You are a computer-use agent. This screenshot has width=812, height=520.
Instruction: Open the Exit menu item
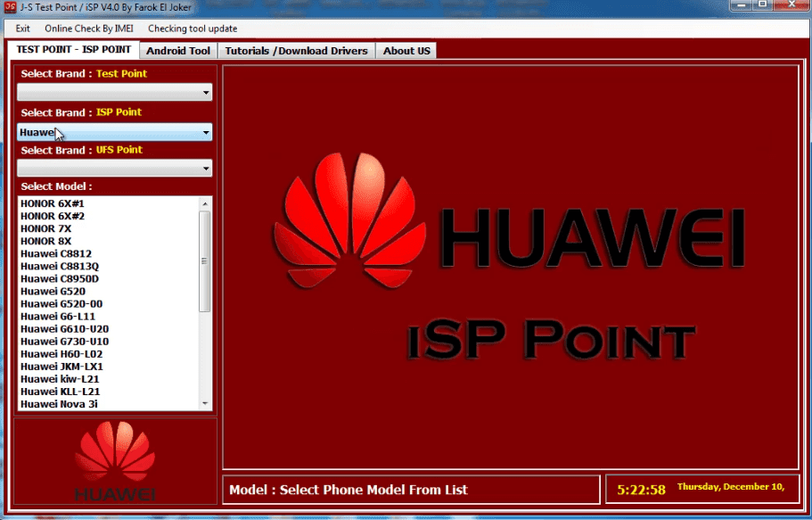pos(23,29)
